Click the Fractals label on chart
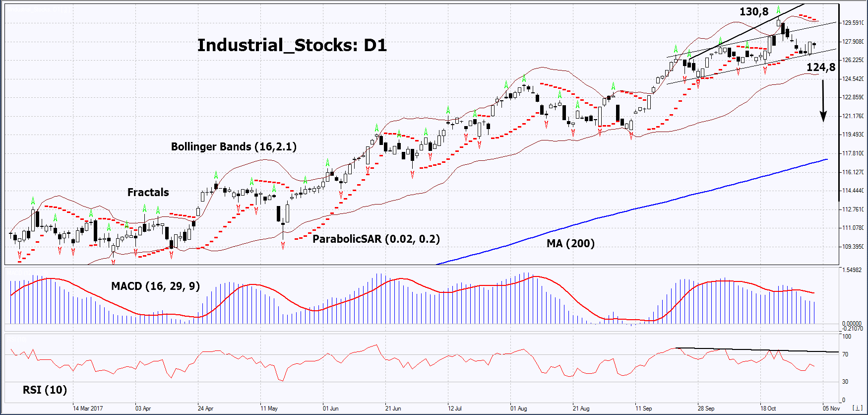The width and height of the screenshot is (868, 415). 148,192
